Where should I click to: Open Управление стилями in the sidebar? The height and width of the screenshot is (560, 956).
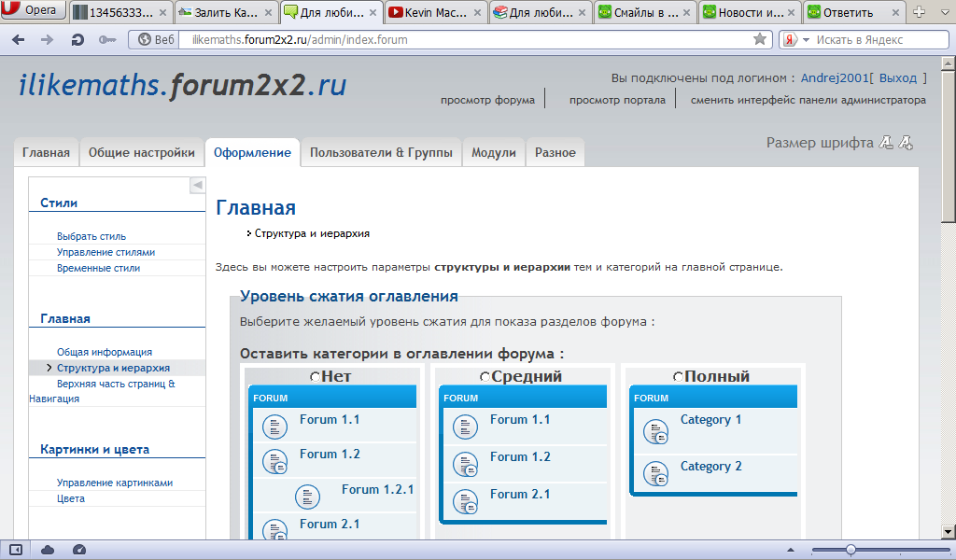pyautogui.click(x=106, y=252)
